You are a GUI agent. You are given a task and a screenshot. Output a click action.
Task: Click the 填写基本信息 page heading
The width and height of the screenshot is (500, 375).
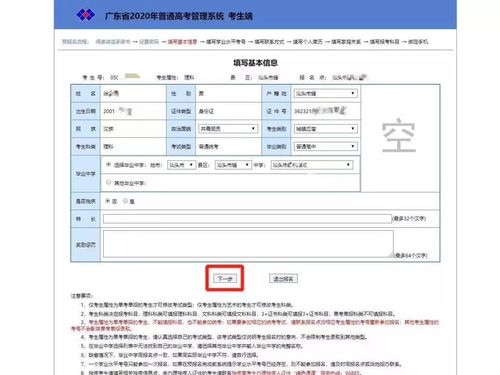[255, 63]
